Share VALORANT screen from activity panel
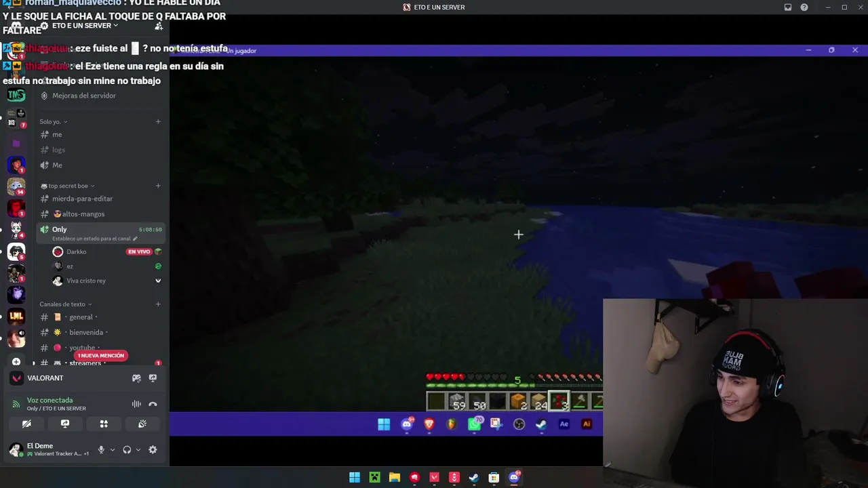This screenshot has width=868, height=488. (x=153, y=378)
